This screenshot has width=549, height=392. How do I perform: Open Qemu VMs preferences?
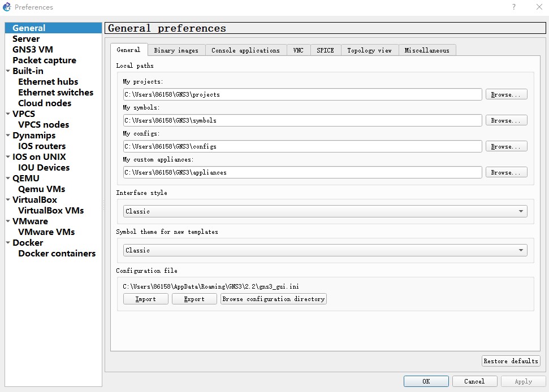click(x=42, y=189)
